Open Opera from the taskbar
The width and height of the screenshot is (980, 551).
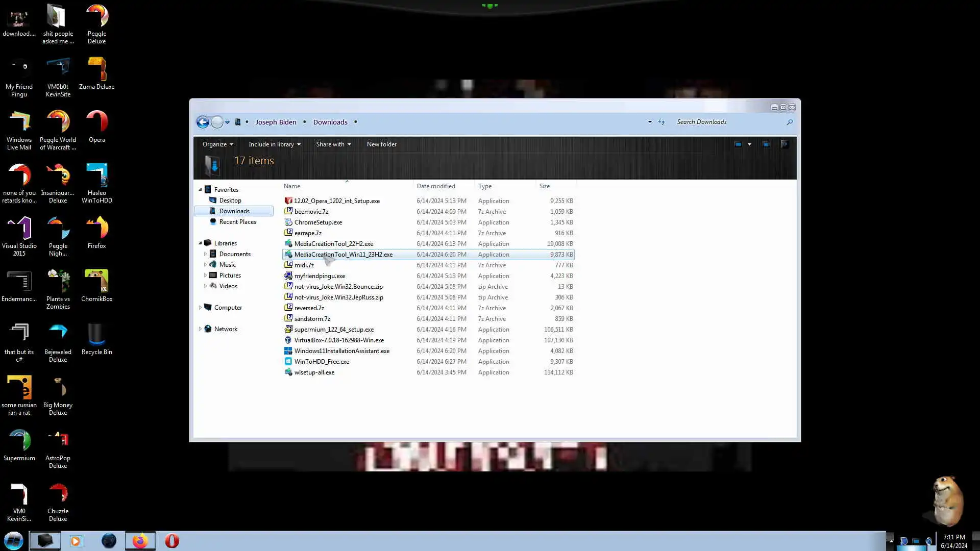coord(172,541)
